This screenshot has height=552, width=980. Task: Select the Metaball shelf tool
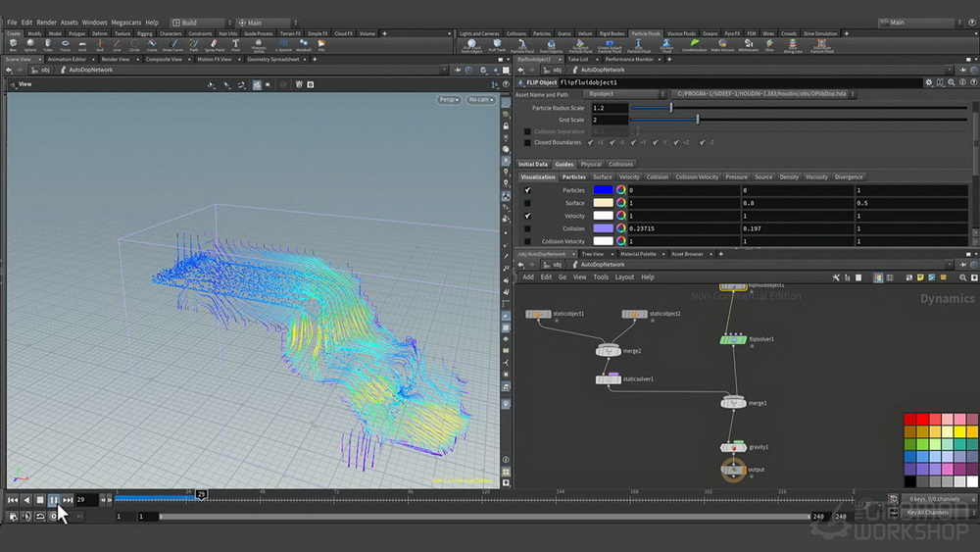point(303,45)
